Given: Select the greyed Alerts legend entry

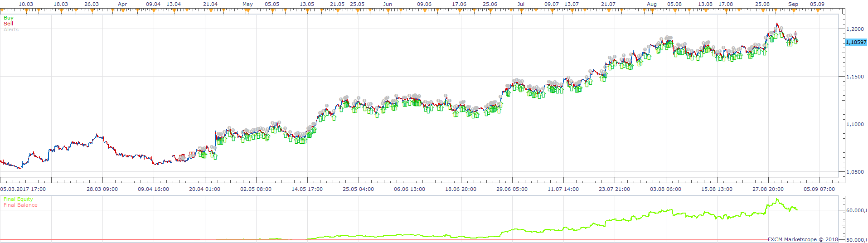Looking at the screenshot, I should (11, 29).
